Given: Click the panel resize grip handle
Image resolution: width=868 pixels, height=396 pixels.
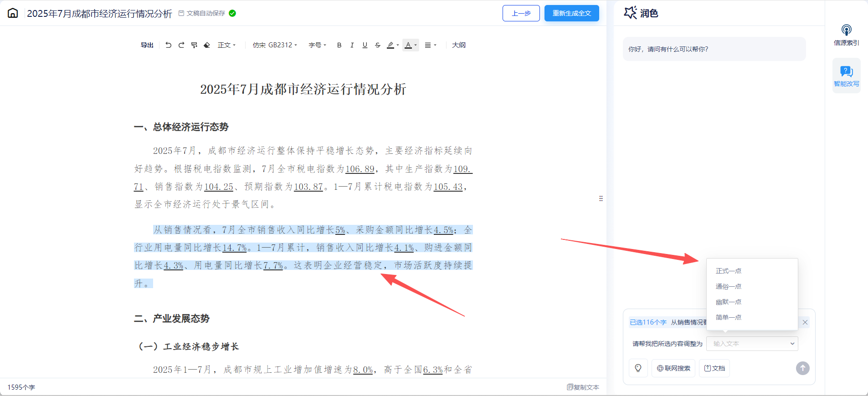Looking at the screenshot, I should pos(601,198).
